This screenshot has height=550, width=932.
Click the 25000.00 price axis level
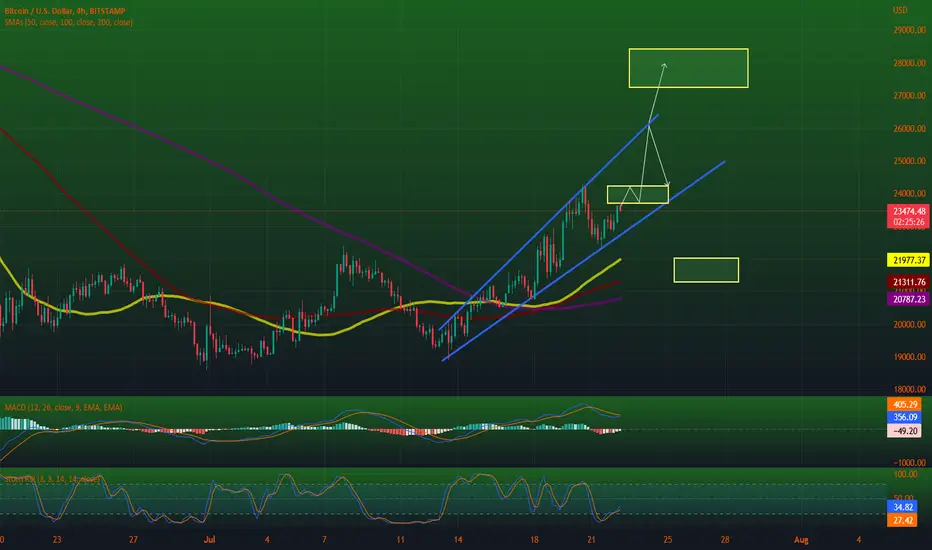[909, 161]
